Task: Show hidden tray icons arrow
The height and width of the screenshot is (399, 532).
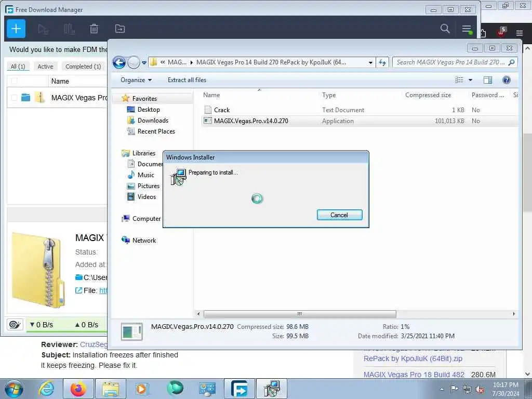Action: tap(442, 389)
